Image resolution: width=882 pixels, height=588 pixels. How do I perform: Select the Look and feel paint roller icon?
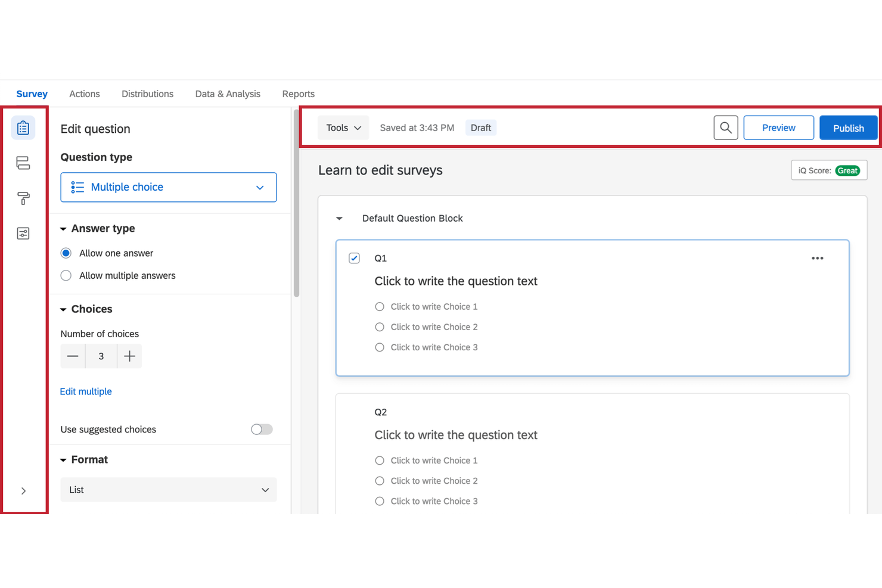[23, 198]
